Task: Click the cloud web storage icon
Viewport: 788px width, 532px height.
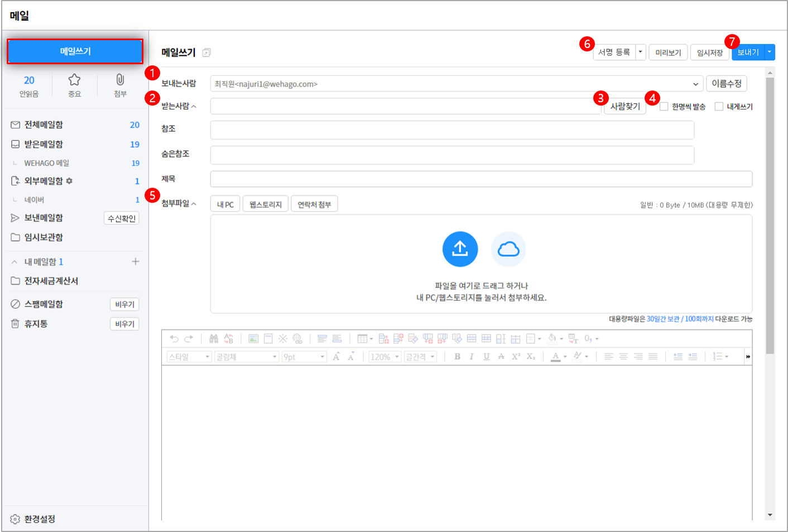Action: click(x=508, y=249)
